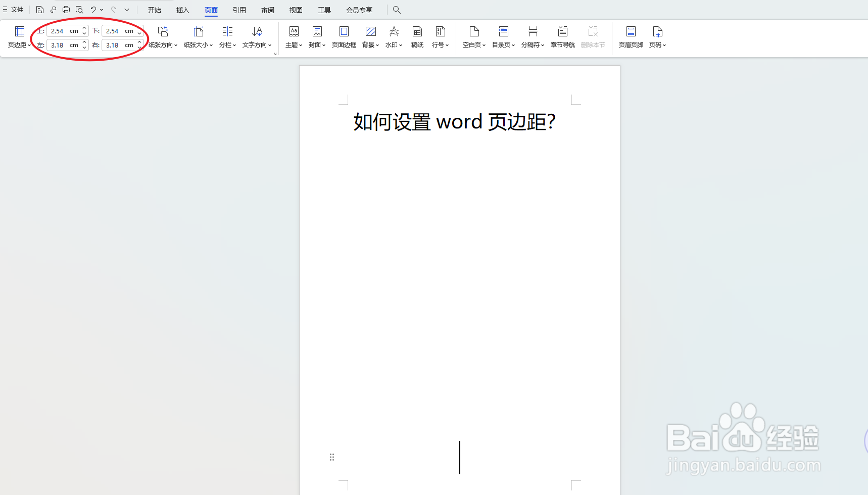Click the Undo arrow icon

point(93,10)
